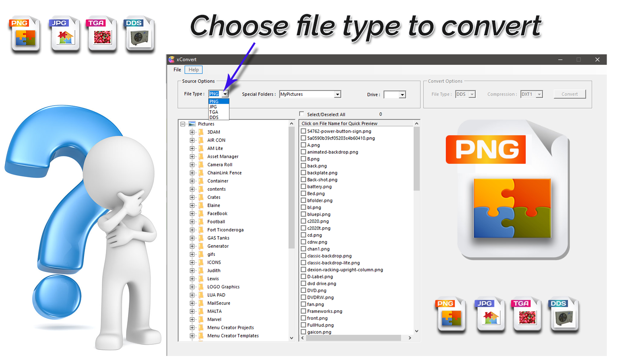Viewport: 644px width, 362px height.
Task: Select the FaceBook folder
Action: [x=217, y=214]
